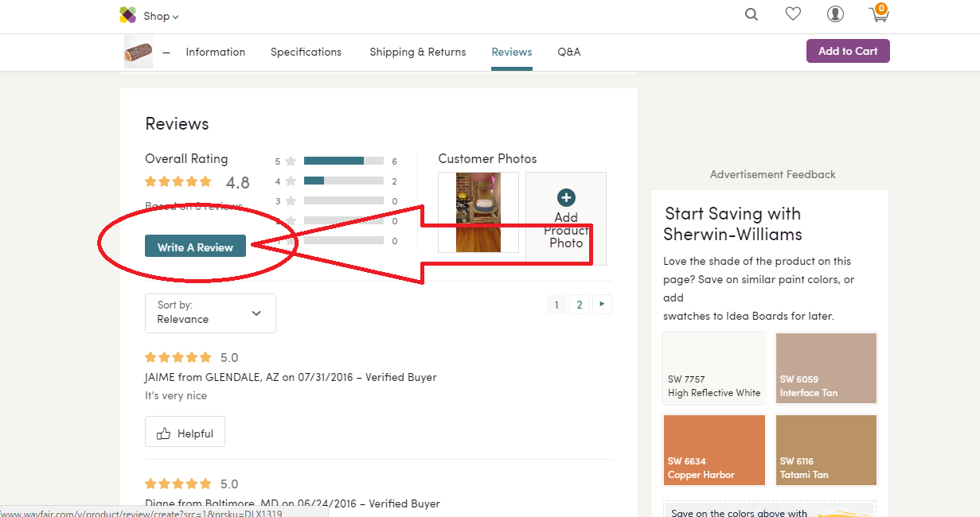This screenshot has height=517, width=980.
Task: Click the next page arrow in pagination
Action: pos(602,304)
